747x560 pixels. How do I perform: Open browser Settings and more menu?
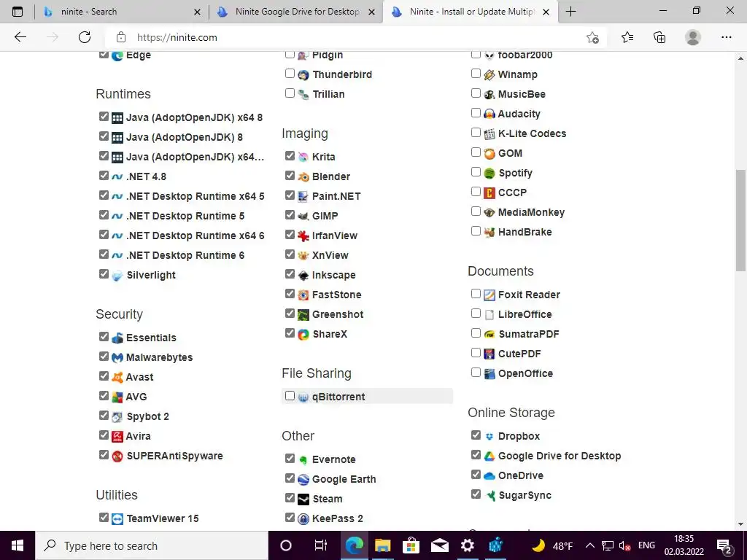click(726, 37)
